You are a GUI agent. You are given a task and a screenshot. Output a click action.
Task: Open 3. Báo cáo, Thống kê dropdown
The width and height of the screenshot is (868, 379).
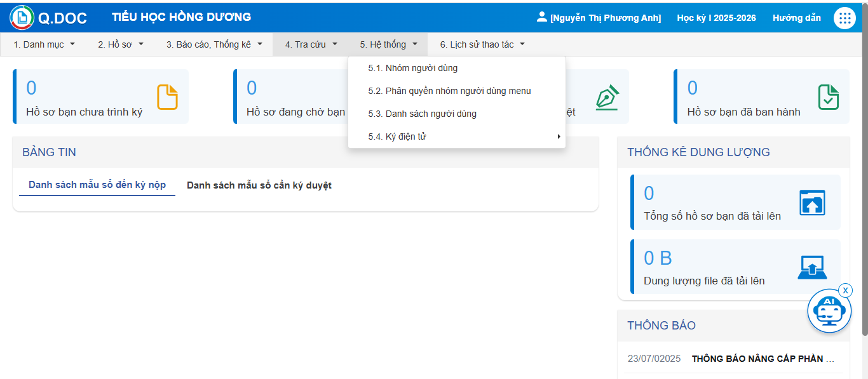coord(214,44)
